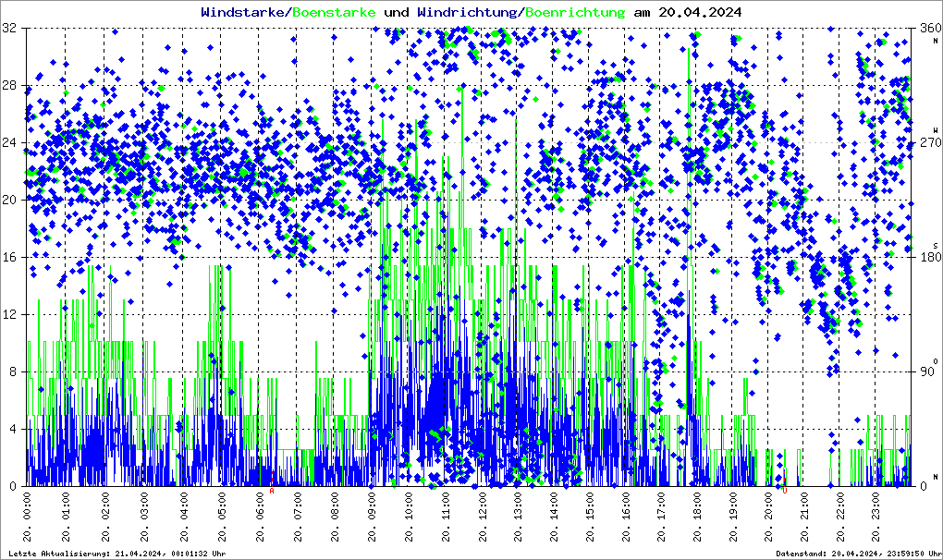Click the time label '20. 15:00'
This screenshot has height=560, width=943.
pyautogui.click(x=591, y=517)
